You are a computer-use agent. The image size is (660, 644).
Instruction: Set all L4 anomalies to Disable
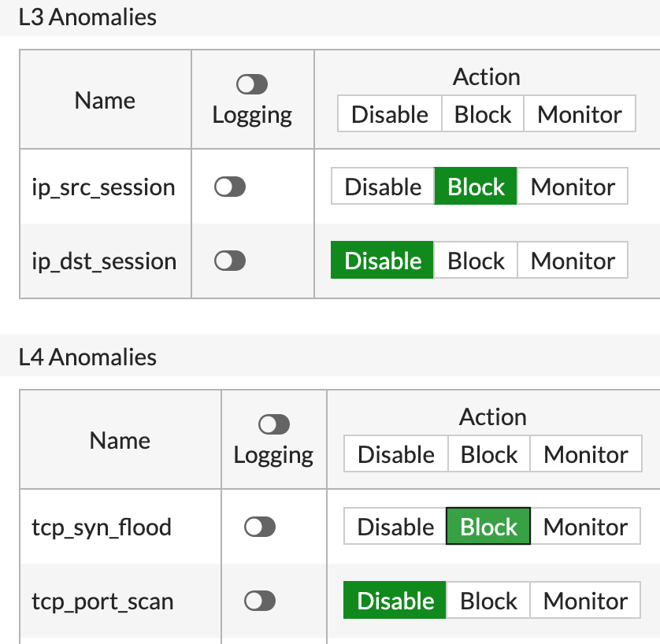click(395, 455)
